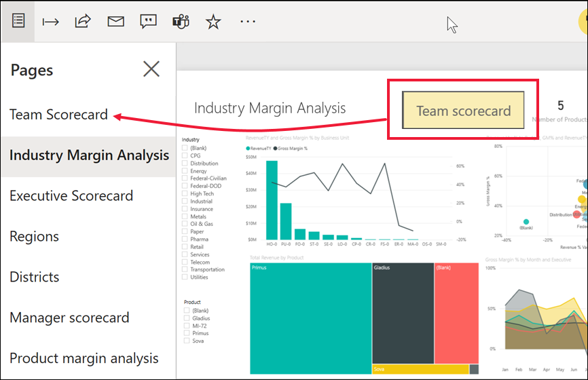Select the red (Blank) treemap tile
This screenshot has width=588, height=380.
pyautogui.click(x=457, y=313)
